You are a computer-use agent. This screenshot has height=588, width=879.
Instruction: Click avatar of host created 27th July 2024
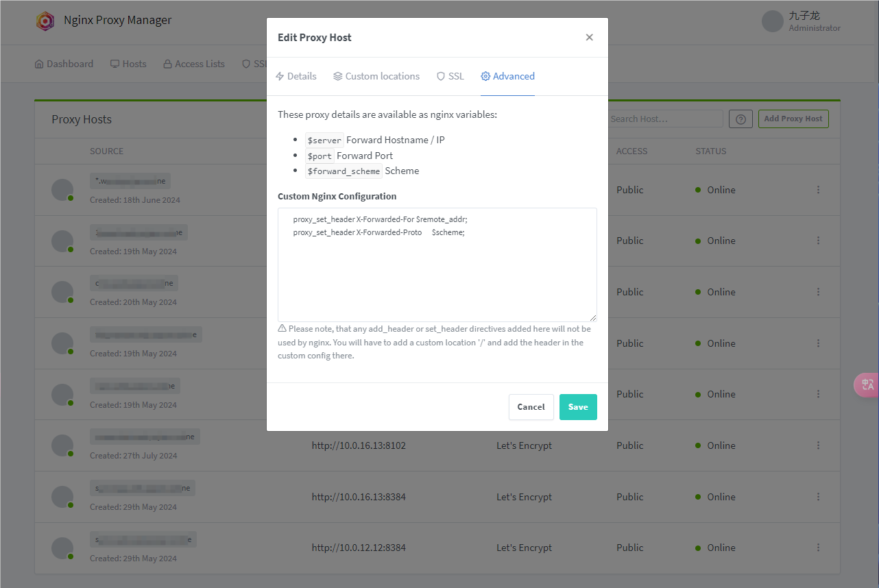62,445
